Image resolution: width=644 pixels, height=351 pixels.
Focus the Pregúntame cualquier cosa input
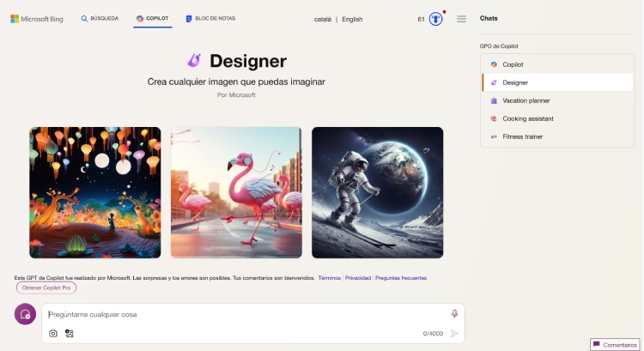pos(246,314)
